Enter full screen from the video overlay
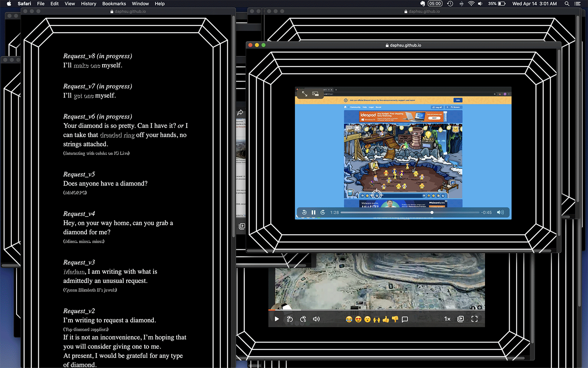 tap(305, 94)
